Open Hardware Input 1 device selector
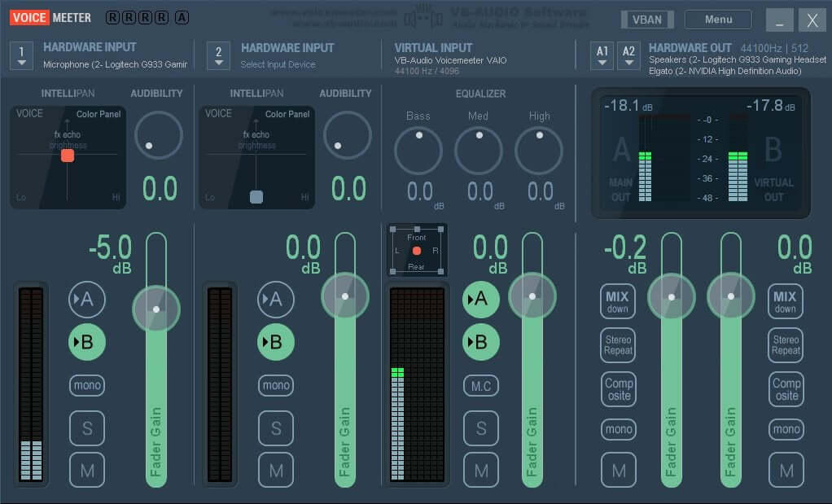Image resolution: width=832 pixels, height=504 pixels. click(21, 55)
